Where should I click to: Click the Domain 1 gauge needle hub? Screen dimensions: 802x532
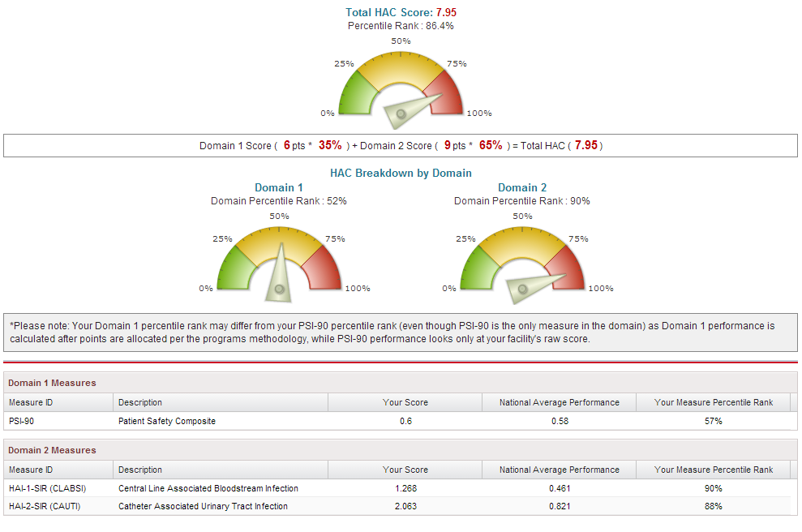coord(279,289)
